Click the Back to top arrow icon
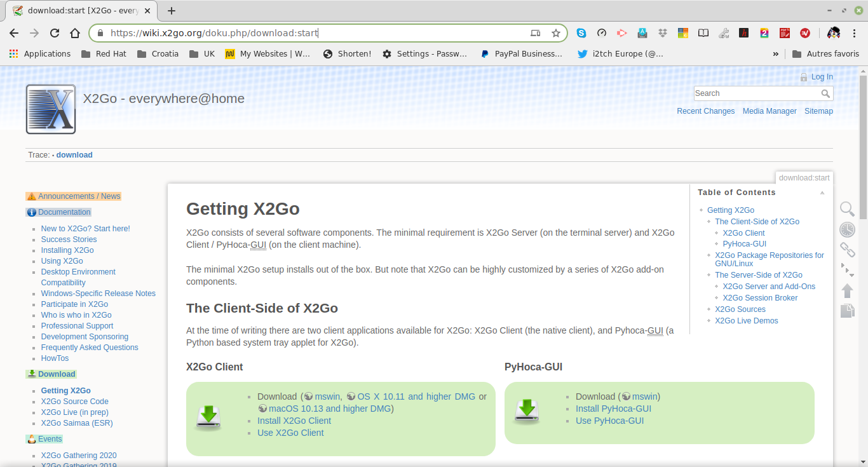 click(x=847, y=290)
